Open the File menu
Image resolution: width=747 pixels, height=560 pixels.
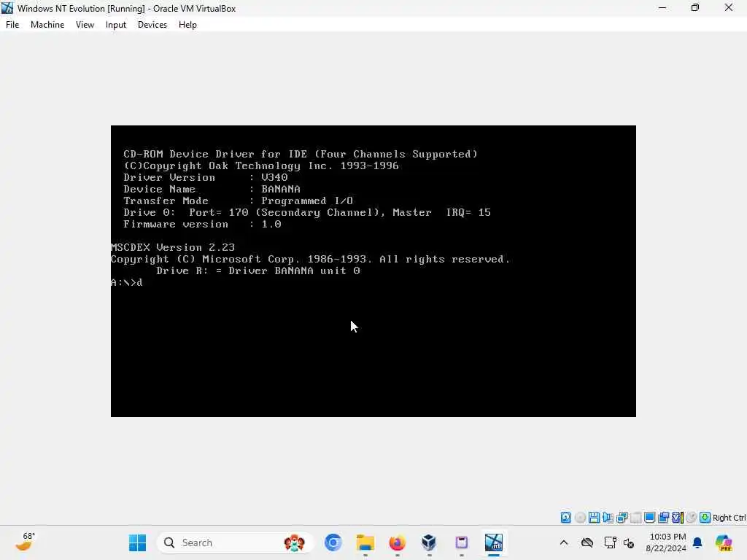[12, 25]
